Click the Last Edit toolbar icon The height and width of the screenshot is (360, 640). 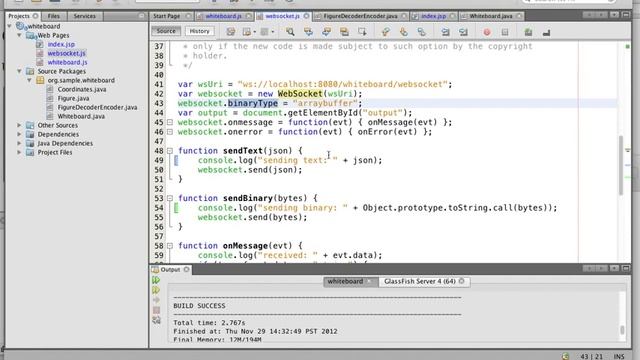point(231,32)
